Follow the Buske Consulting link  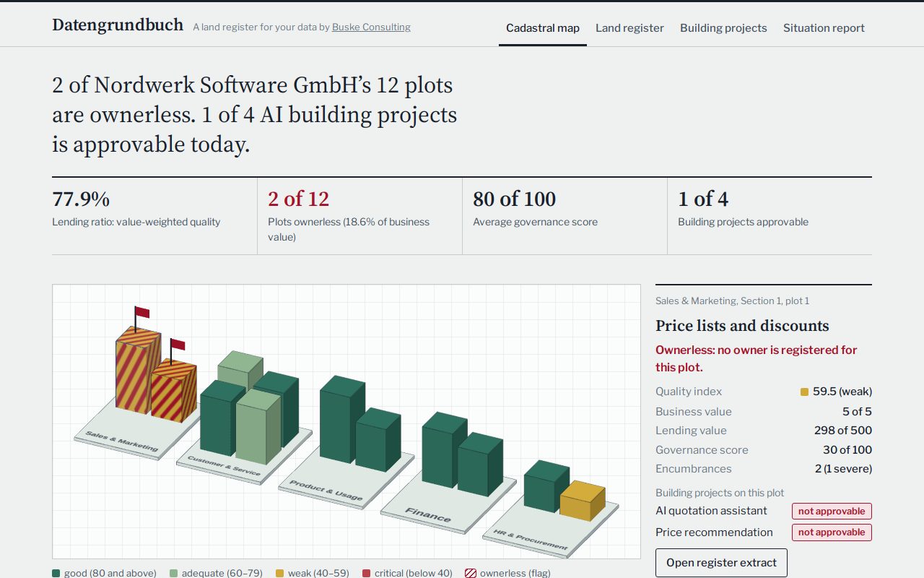[371, 27]
